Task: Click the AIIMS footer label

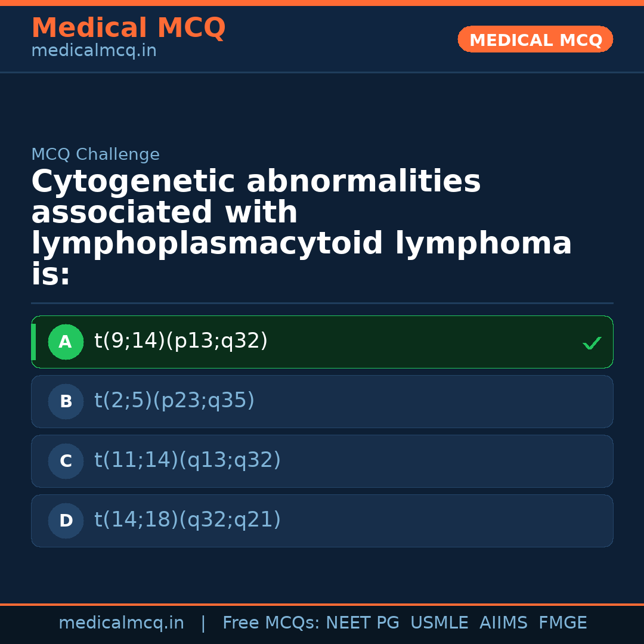Action: [x=503, y=623]
